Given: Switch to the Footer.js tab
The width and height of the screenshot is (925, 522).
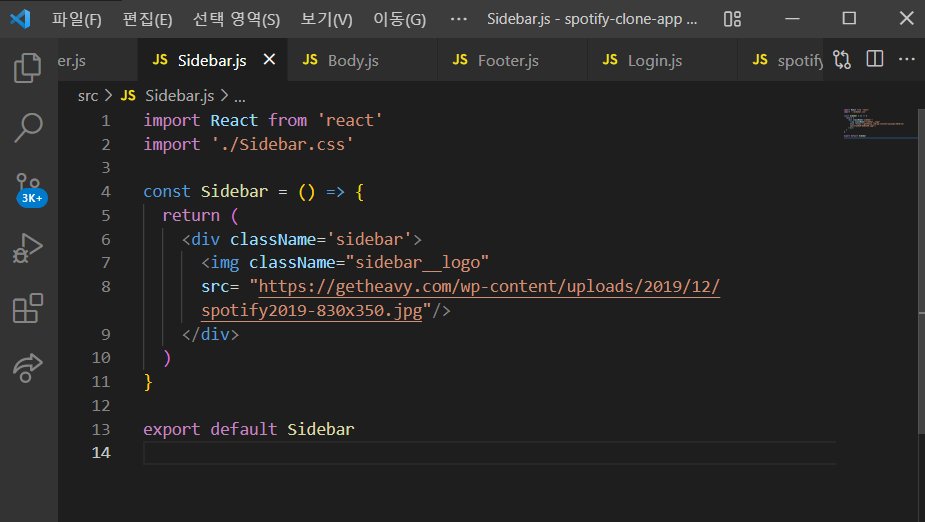Looking at the screenshot, I should coord(512,60).
